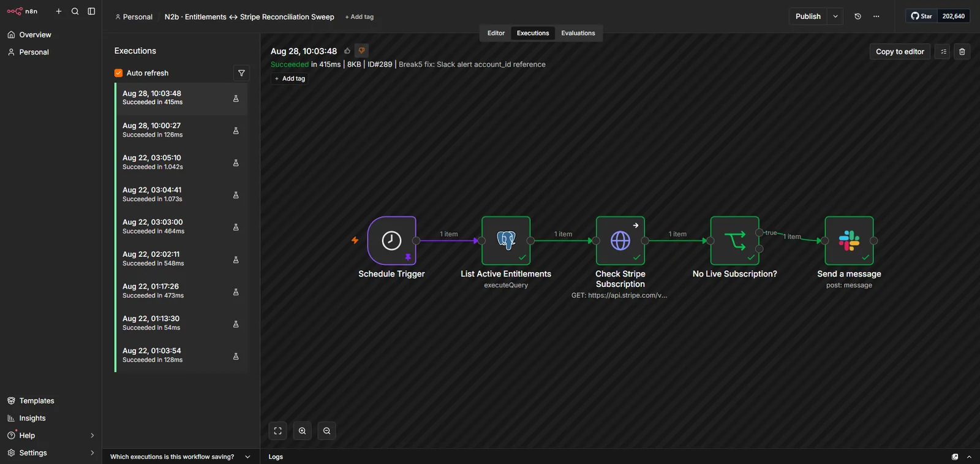
Task: Zoom in on the canvas
Action: click(303, 431)
